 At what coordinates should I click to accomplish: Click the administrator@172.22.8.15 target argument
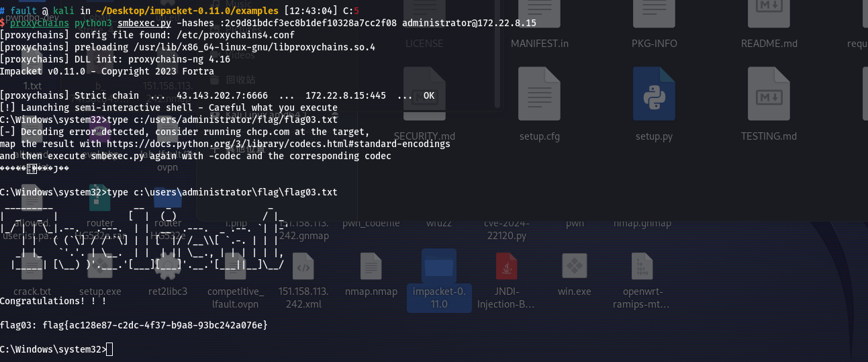point(469,23)
